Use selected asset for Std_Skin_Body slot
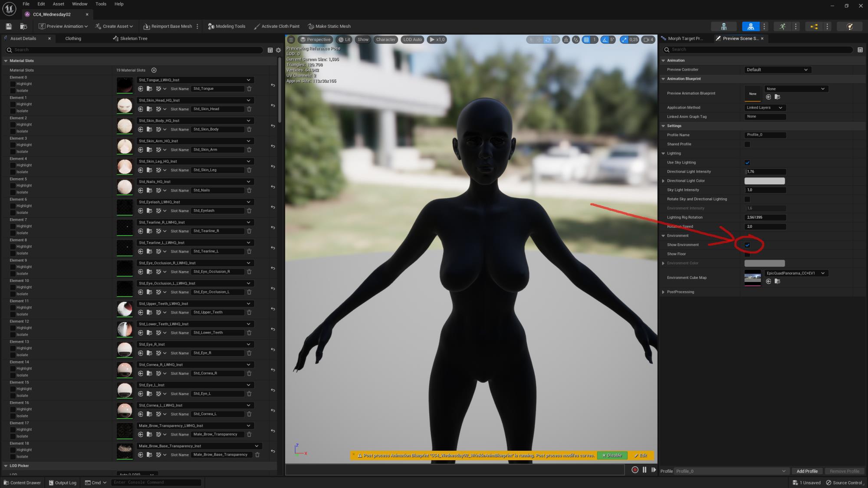 tap(141, 129)
